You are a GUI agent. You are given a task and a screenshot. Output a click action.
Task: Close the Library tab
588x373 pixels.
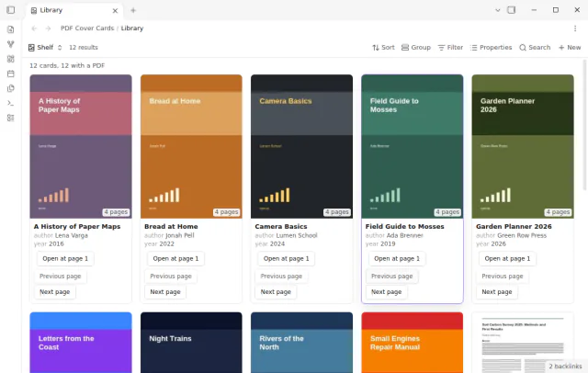[x=115, y=10]
